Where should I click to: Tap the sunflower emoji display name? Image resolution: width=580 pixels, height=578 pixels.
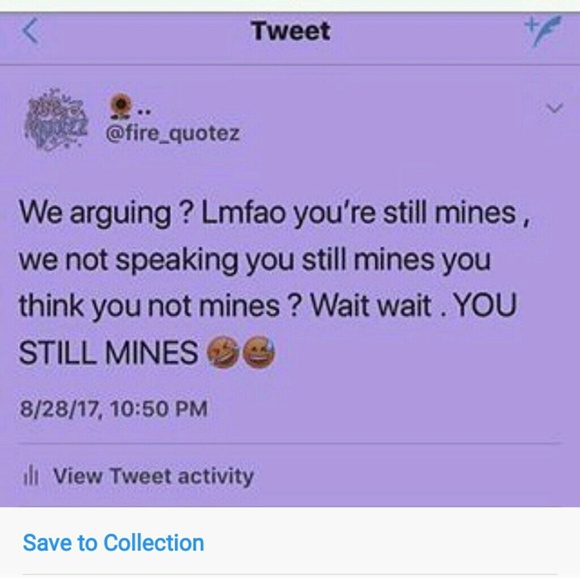coord(129,107)
